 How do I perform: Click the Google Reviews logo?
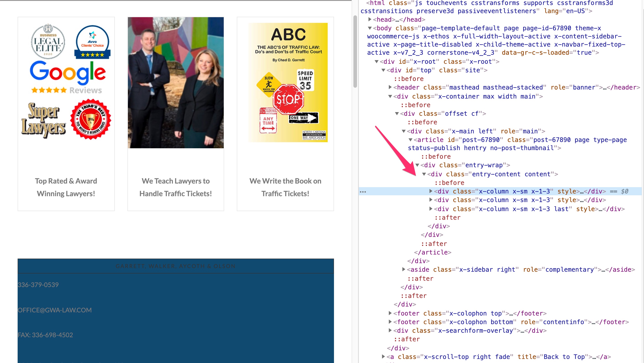(67, 77)
